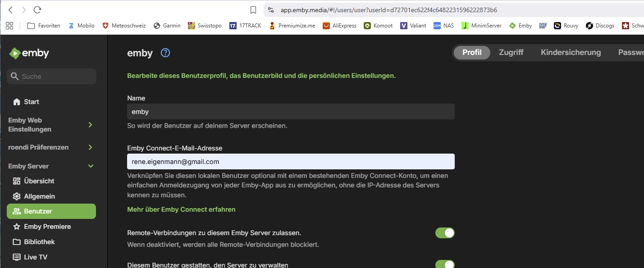Expand Emby Web Einstellungen section
The height and width of the screenshot is (268, 644).
[x=90, y=125]
